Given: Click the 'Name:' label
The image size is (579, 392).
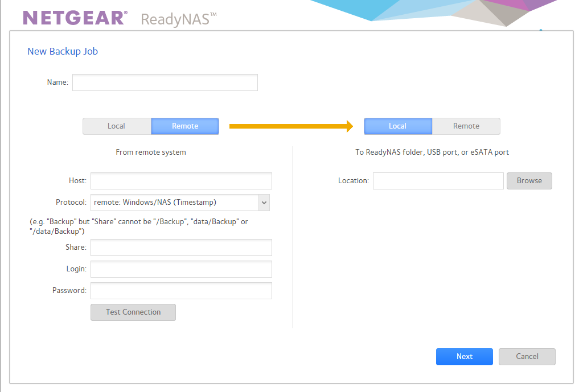Looking at the screenshot, I should click(58, 82).
